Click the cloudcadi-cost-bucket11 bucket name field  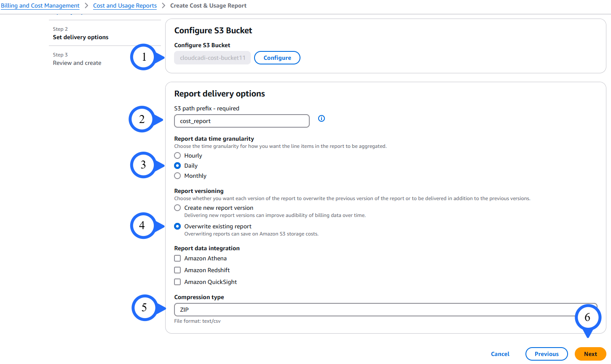212,58
